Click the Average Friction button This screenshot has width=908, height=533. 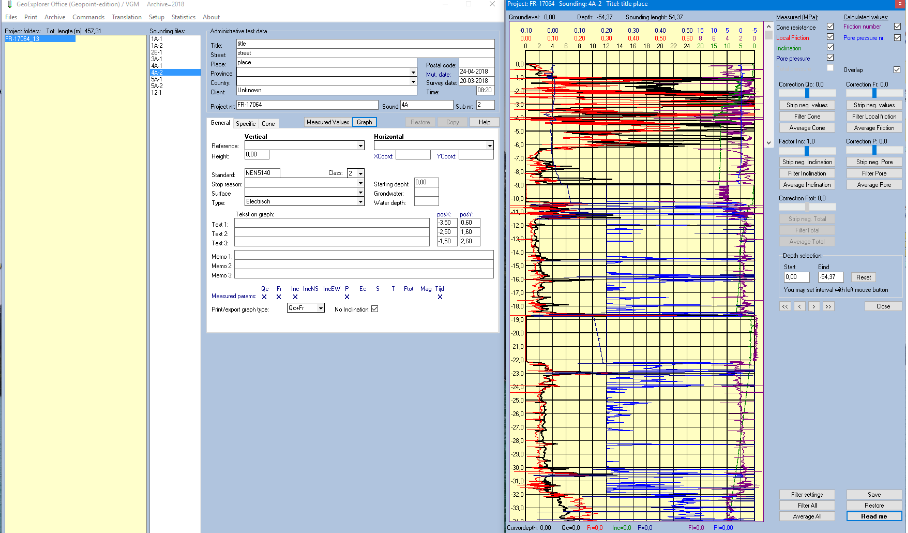874,127
